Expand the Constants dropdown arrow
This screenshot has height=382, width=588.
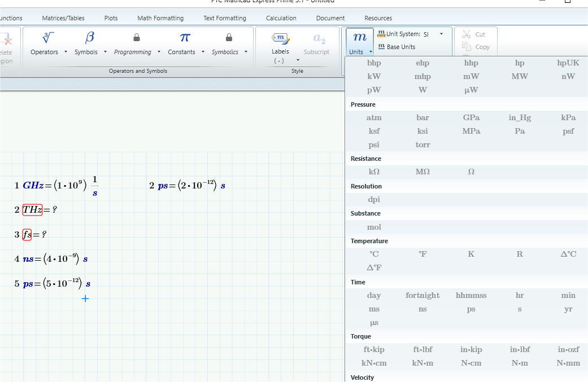coord(203,52)
